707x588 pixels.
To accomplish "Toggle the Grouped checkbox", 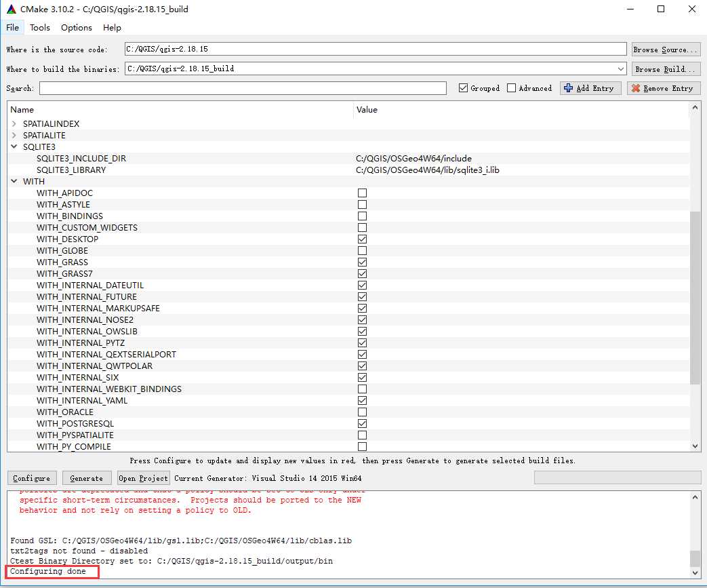I will click(463, 88).
